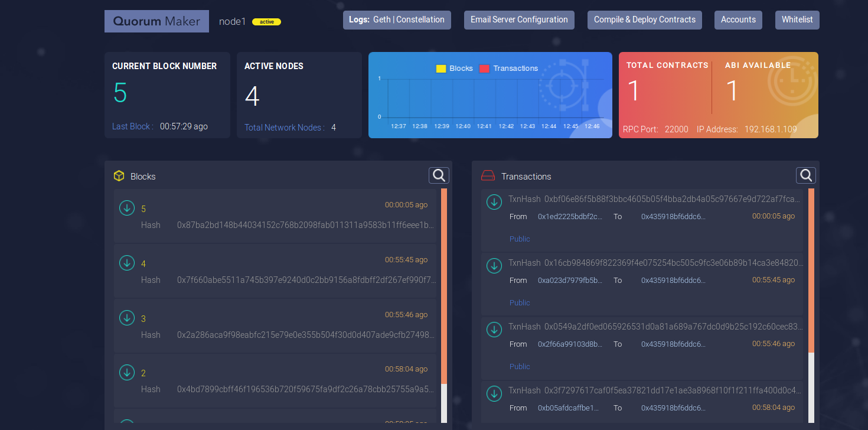Select block 2 hash 0x4bd7899cbff4
This screenshot has height=430, width=868.
click(306, 389)
